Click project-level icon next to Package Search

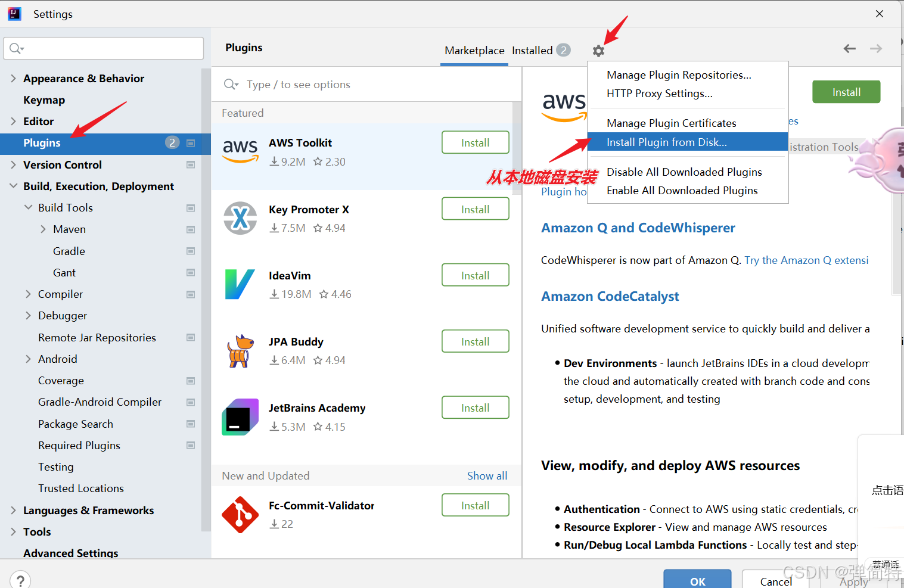pos(191,424)
